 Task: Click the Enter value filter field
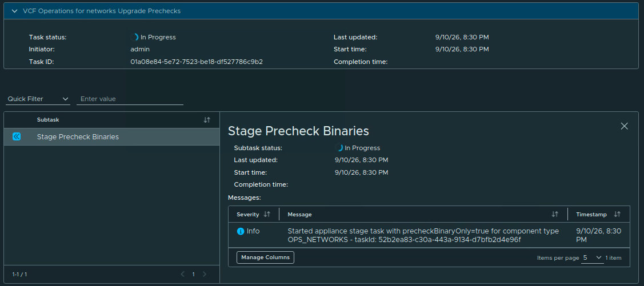(130, 99)
